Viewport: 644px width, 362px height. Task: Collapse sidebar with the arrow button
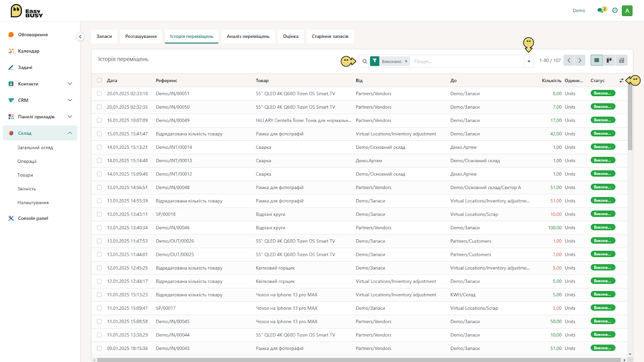pos(80,37)
